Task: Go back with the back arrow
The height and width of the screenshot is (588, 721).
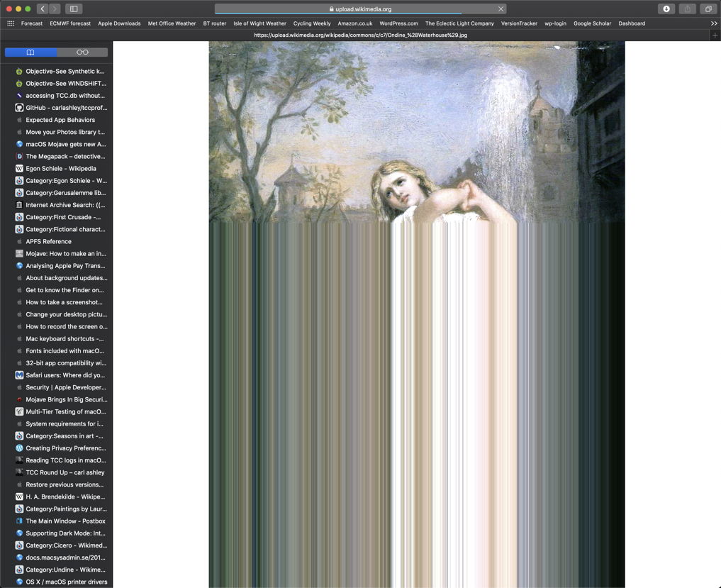Action: pyautogui.click(x=43, y=9)
